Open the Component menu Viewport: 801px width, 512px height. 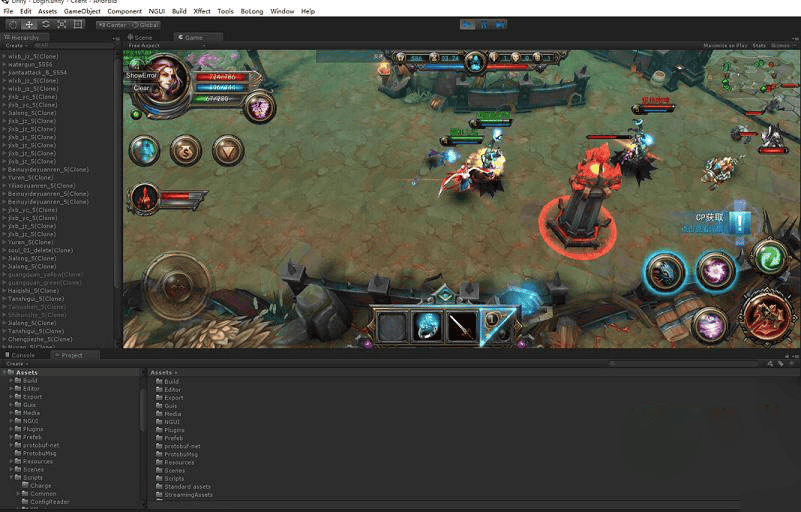125,11
